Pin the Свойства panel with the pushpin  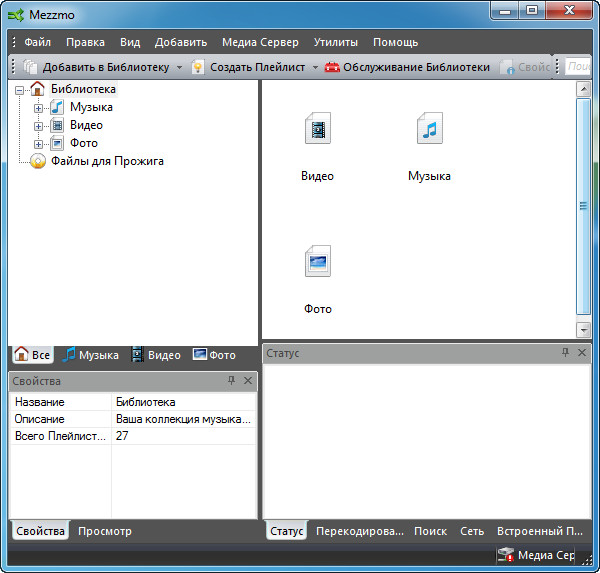click(232, 381)
